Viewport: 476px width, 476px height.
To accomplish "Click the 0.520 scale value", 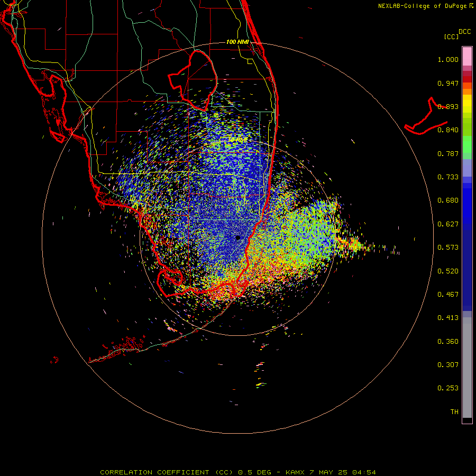I will (448, 271).
